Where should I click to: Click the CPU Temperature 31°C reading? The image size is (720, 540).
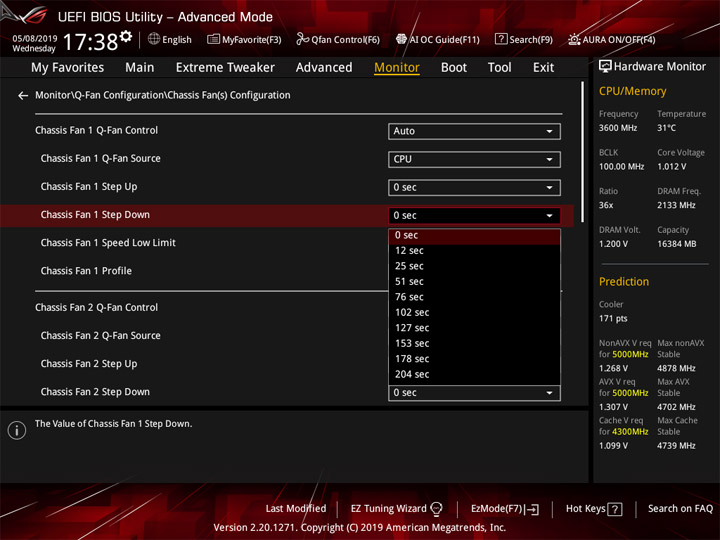(666, 128)
